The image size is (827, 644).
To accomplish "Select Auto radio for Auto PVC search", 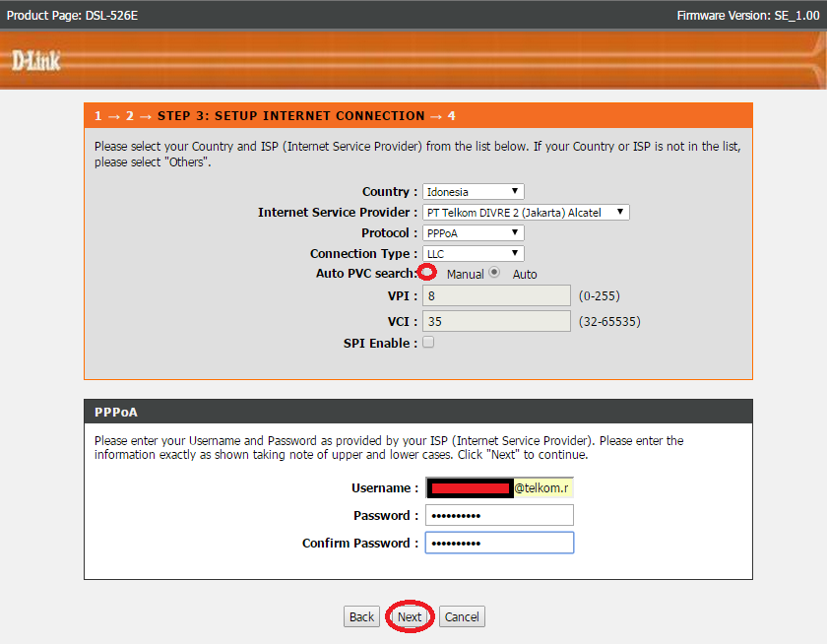I will (x=494, y=272).
